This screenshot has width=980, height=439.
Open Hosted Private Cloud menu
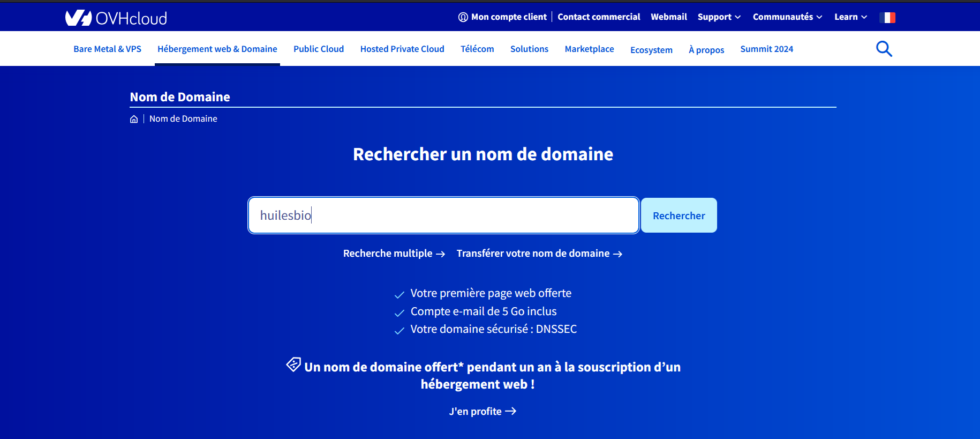point(402,49)
